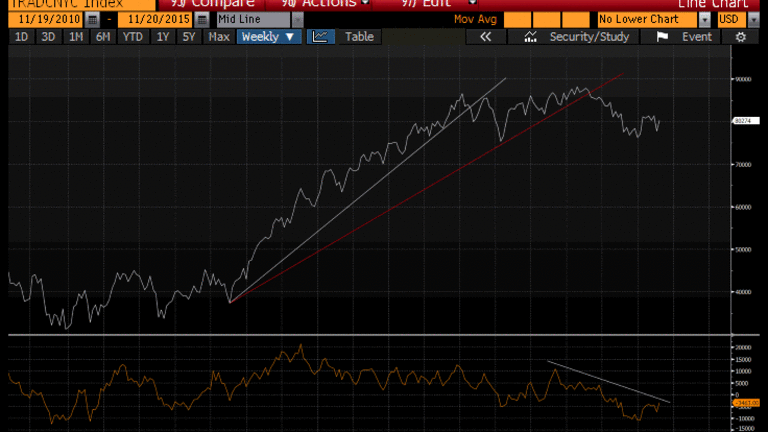Set time range to Max
Image resolution: width=768 pixels, height=432 pixels.
(219, 37)
